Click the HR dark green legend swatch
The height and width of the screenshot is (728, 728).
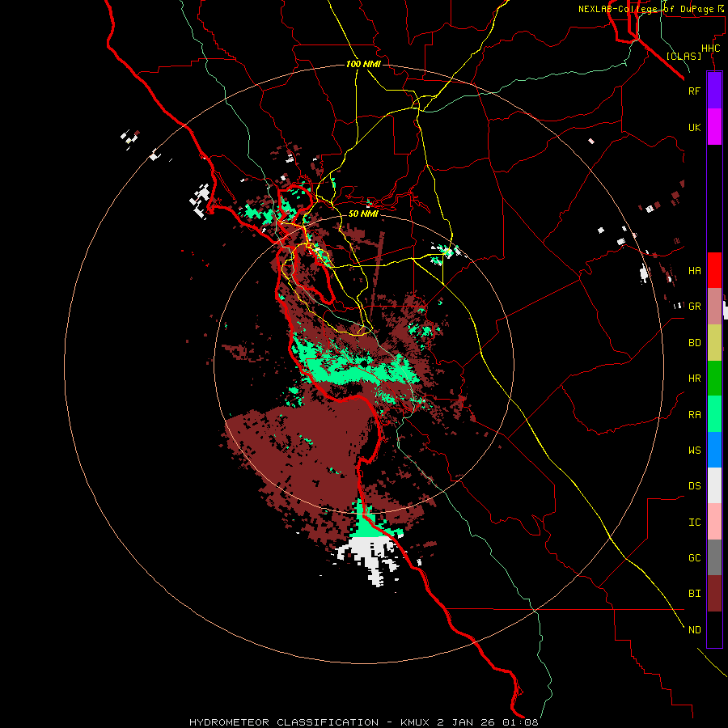tap(714, 379)
